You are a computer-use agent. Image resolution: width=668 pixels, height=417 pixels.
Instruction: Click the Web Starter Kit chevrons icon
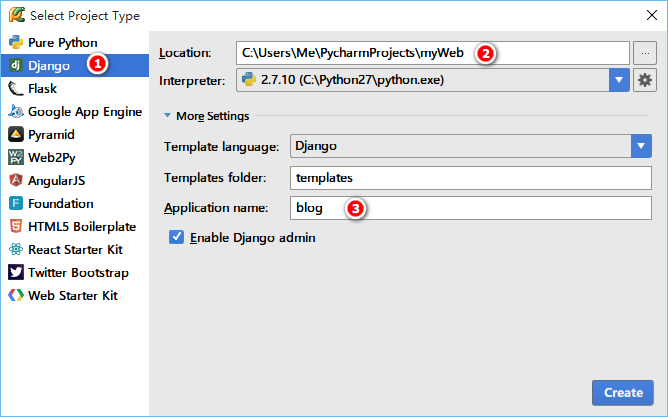pos(16,295)
